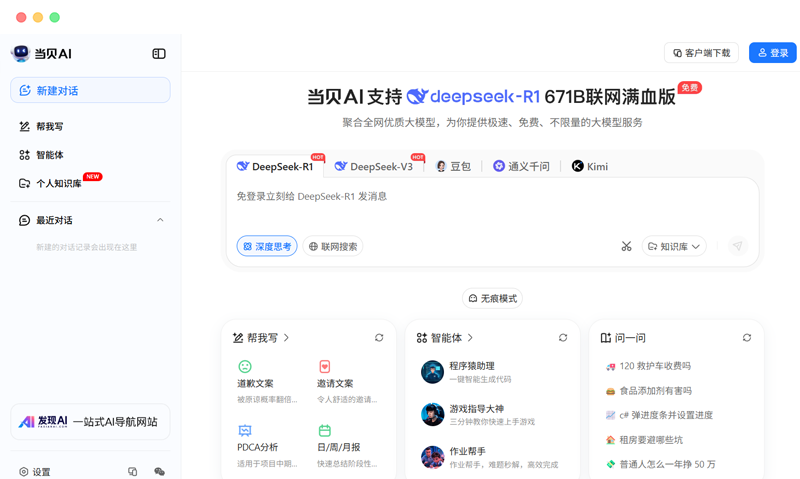This screenshot has width=800, height=479.
Task: Click the PDCA分析 presentation icon
Action: point(245,431)
